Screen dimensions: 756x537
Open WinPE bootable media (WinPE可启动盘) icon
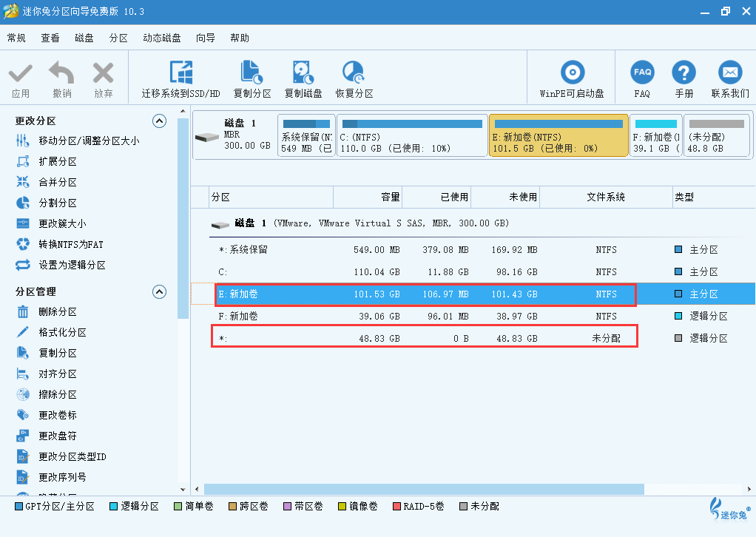[x=573, y=72]
